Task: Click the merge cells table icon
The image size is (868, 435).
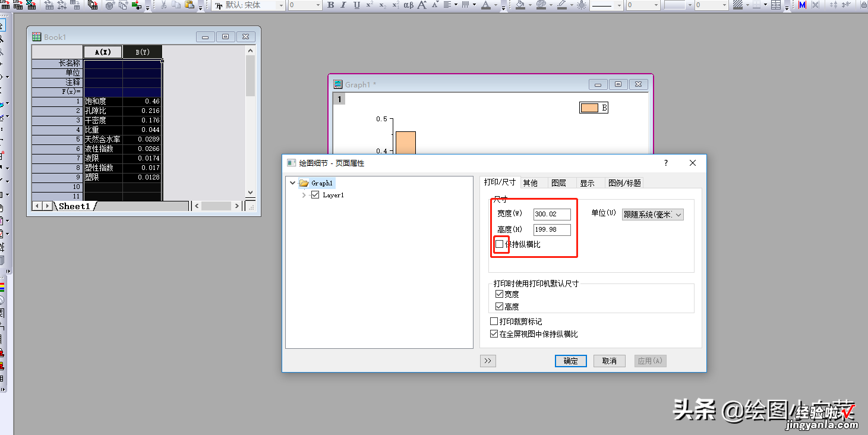Action: click(776, 5)
